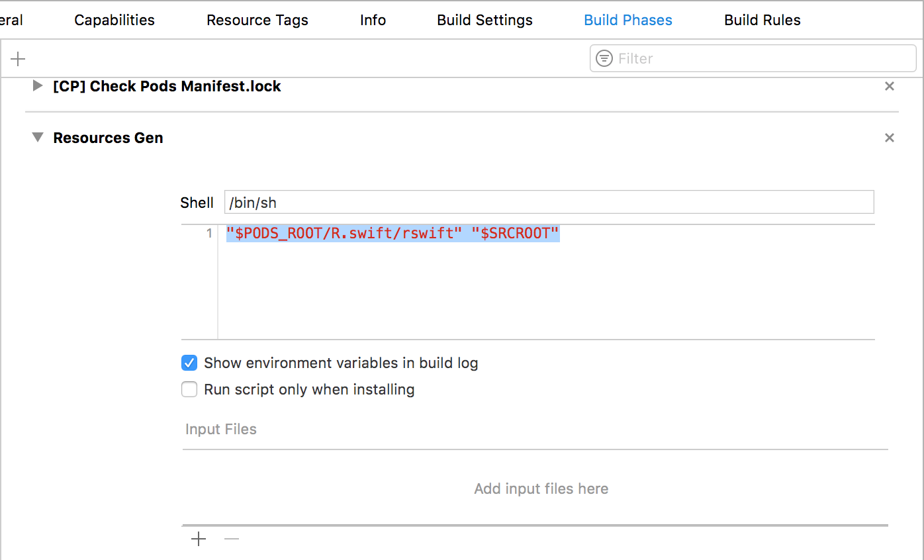Image resolution: width=924 pixels, height=560 pixels.
Task: Switch to the Build Settings tab
Action: (485, 20)
